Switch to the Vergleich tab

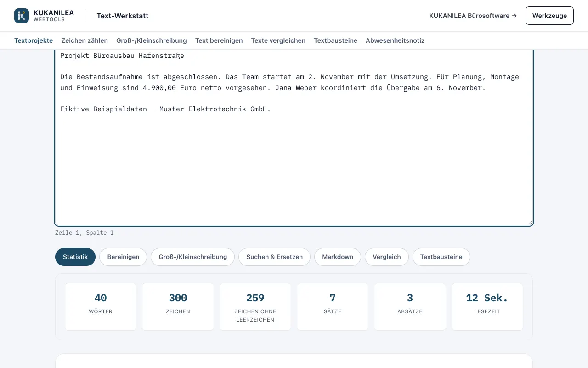[387, 257]
